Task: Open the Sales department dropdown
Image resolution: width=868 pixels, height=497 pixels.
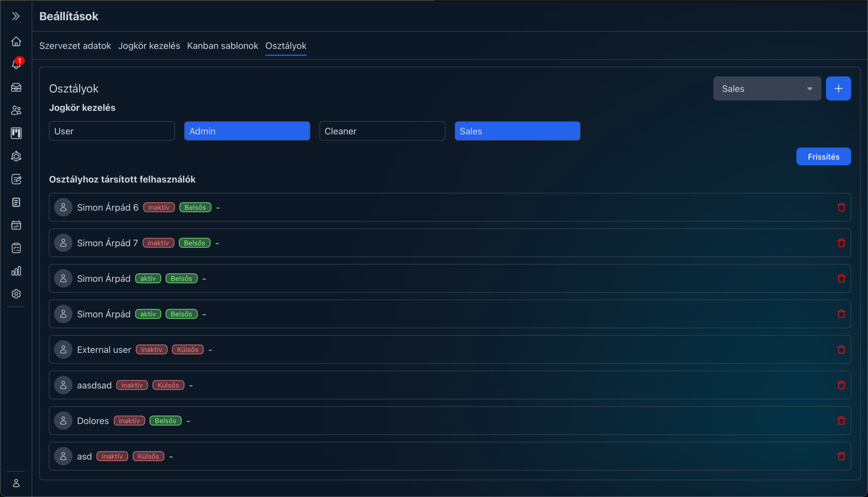Action: pos(767,89)
